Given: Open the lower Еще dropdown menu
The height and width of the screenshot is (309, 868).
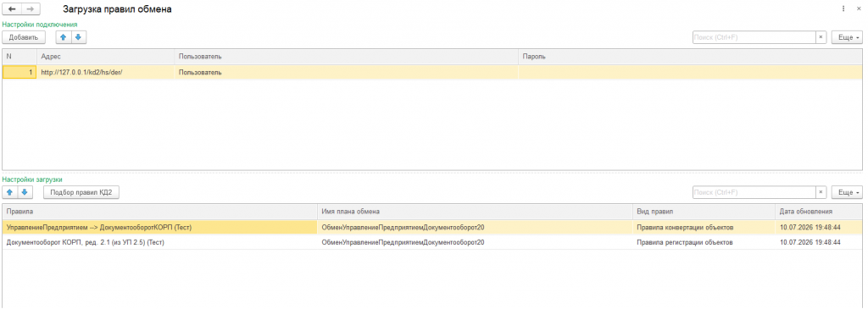Looking at the screenshot, I should (x=847, y=192).
